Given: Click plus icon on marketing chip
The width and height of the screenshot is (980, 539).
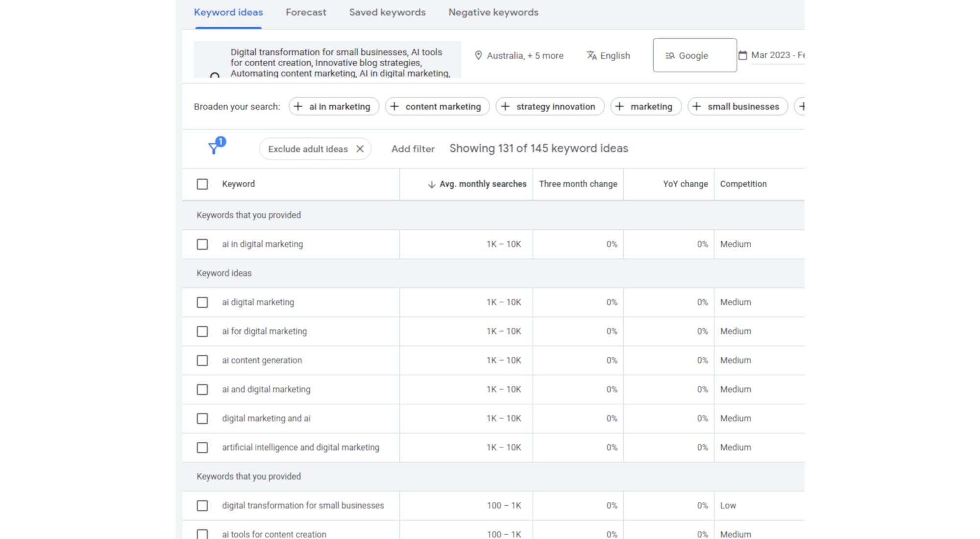Looking at the screenshot, I should 619,106.
